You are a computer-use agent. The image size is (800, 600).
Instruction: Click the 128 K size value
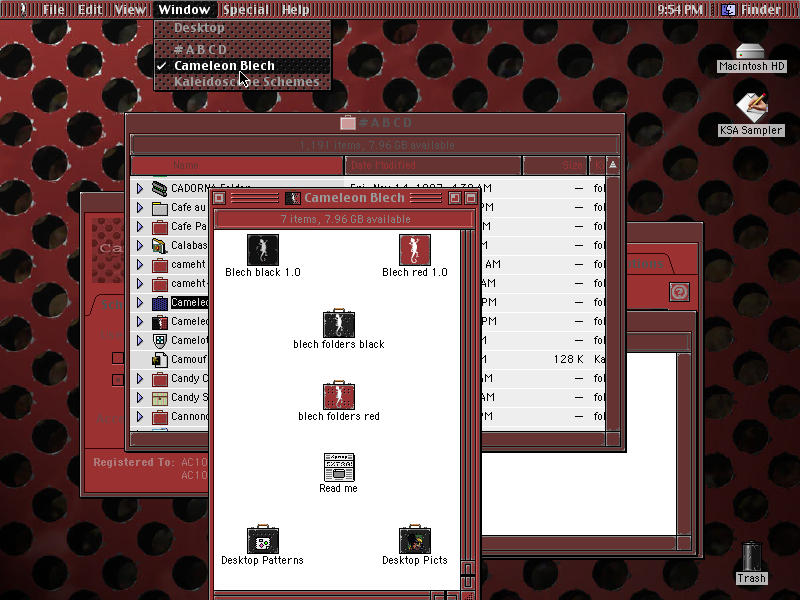pos(568,360)
